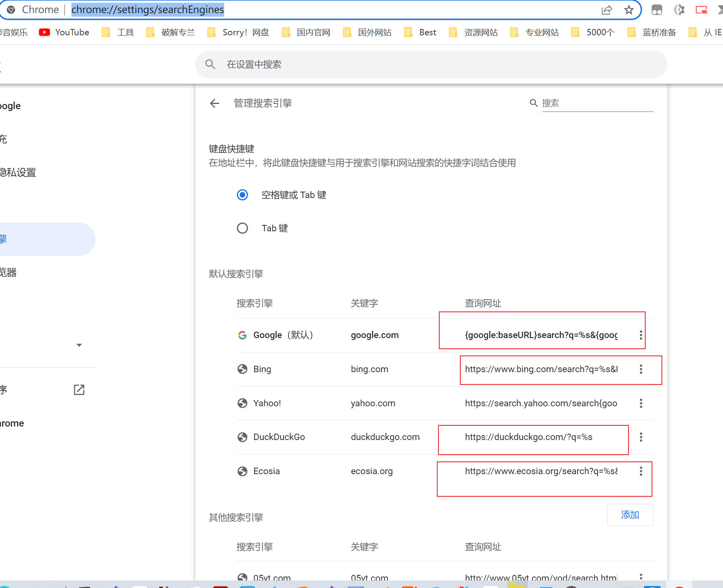This screenshot has height=588, width=723.
Task: Open the 5000个 bookmarks folder
Action: [593, 33]
